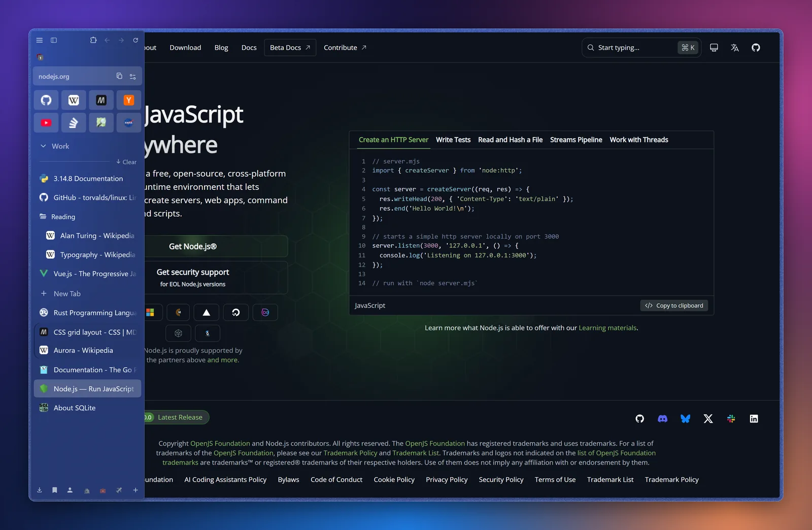The image size is (812, 530).
Task: Open the language selector icon
Action: point(735,48)
